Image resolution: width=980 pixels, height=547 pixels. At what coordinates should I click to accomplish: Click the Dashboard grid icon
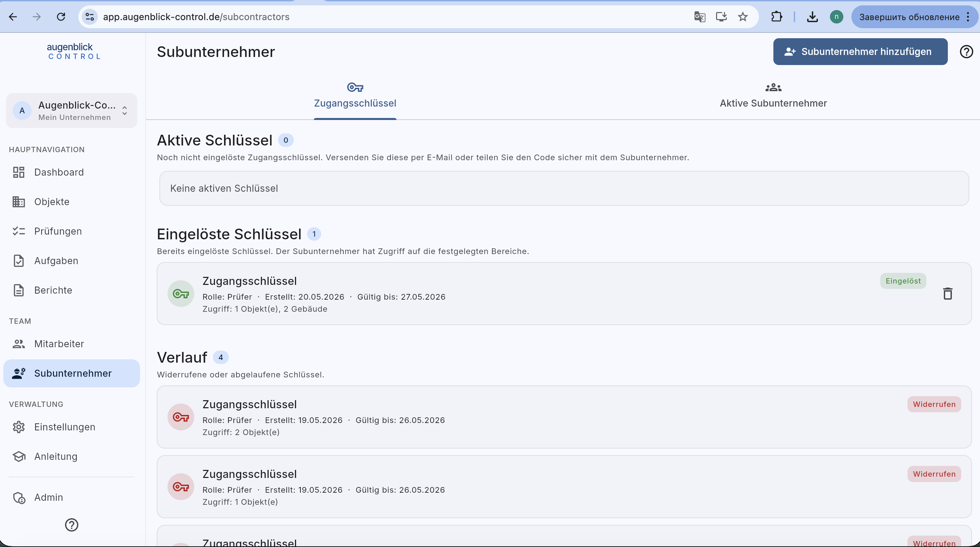coord(19,172)
